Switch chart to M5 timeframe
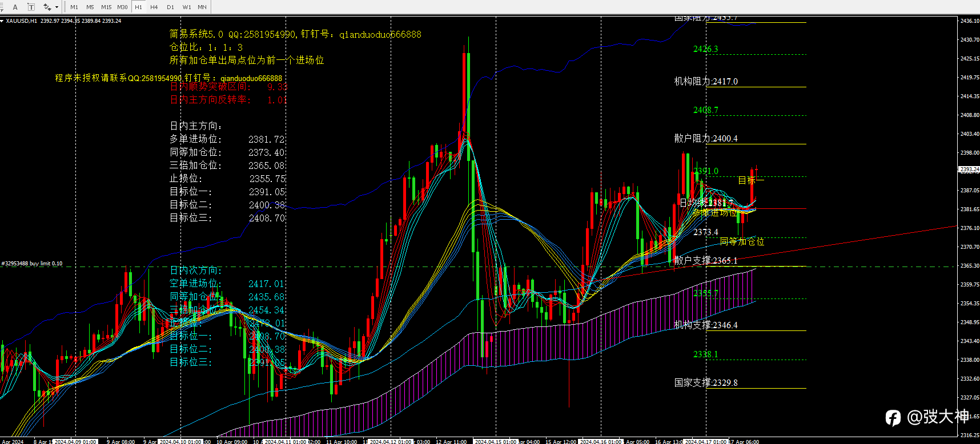The image size is (980, 444). (90, 7)
